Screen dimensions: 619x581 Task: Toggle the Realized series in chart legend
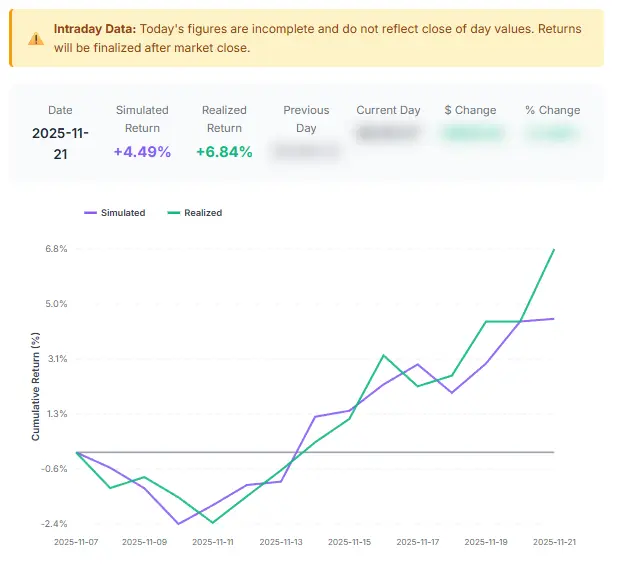[202, 213]
